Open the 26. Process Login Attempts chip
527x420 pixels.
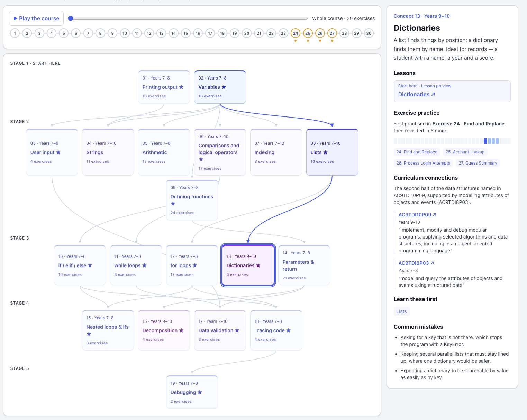[423, 163]
